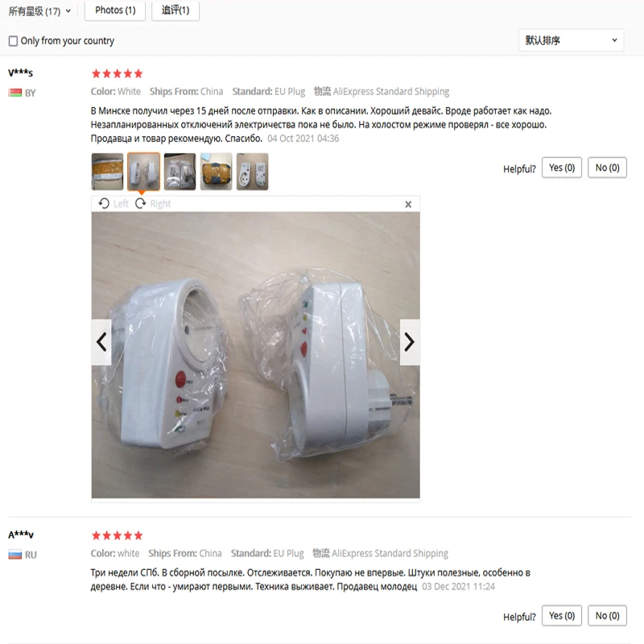Viewport: 644px width, 644px height.
Task: Vote Yes (0) on A***v's review
Action: [561, 615]
